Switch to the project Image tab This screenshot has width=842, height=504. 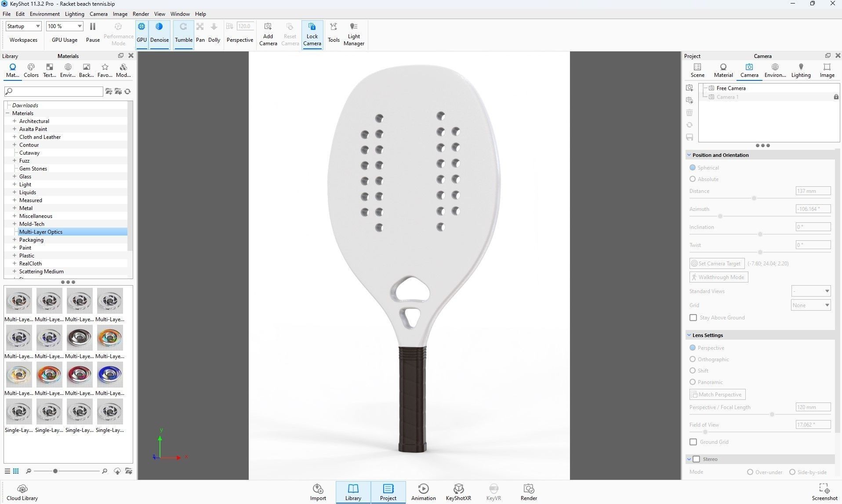click(827, 70)
